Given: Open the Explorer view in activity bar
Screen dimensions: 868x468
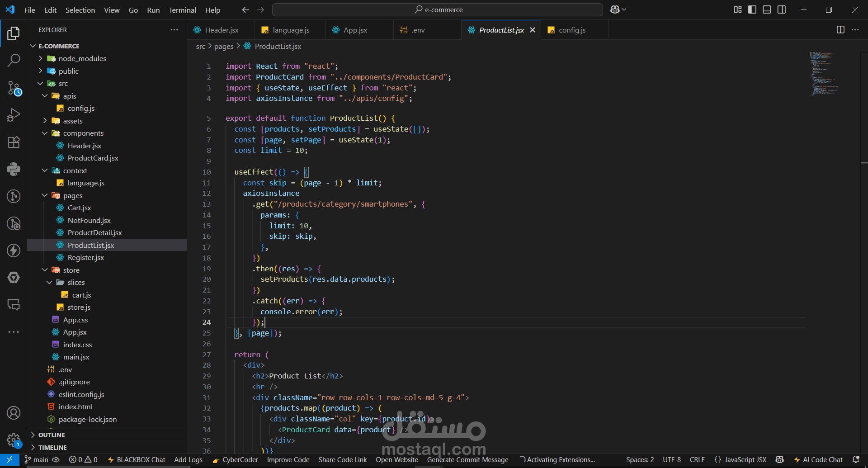Looking at the screenshot, I should (14, 33).
